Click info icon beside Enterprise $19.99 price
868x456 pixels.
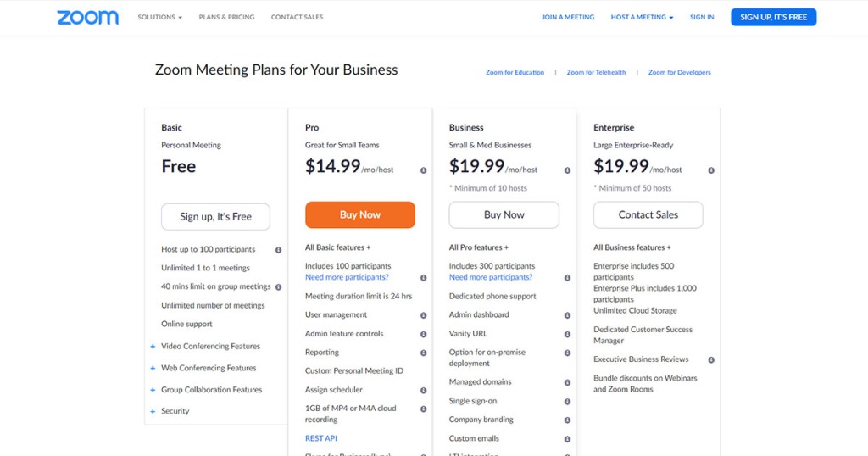tap(711, 170)
